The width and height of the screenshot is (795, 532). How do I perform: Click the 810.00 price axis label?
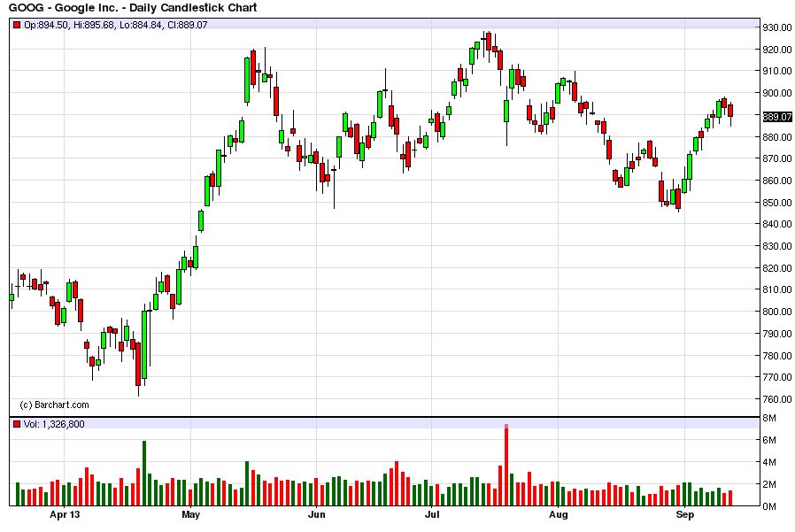777,289
